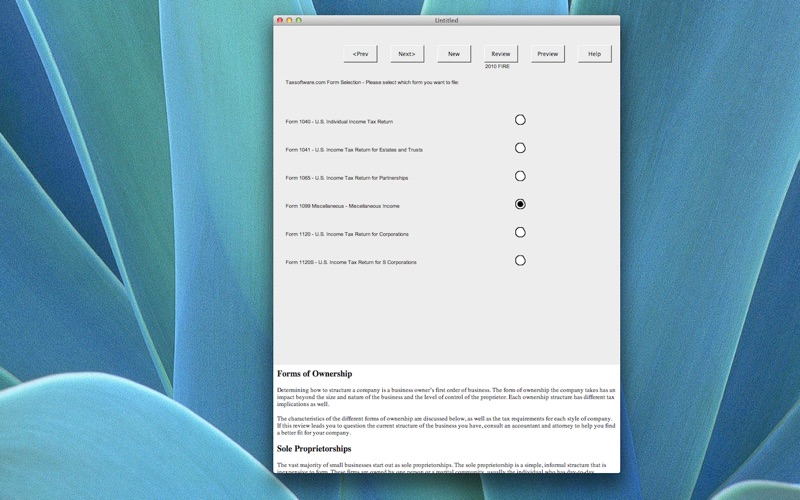Select the Form 1040 radio button
Viewport: 800px width, 500px height.
pyautogui.click(x=520, y=120)
